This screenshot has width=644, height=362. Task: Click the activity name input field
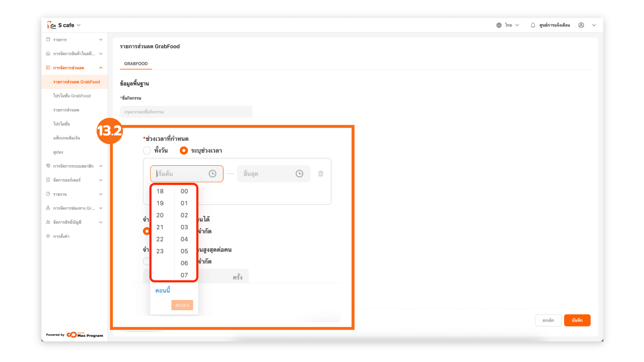click(186, 112)
